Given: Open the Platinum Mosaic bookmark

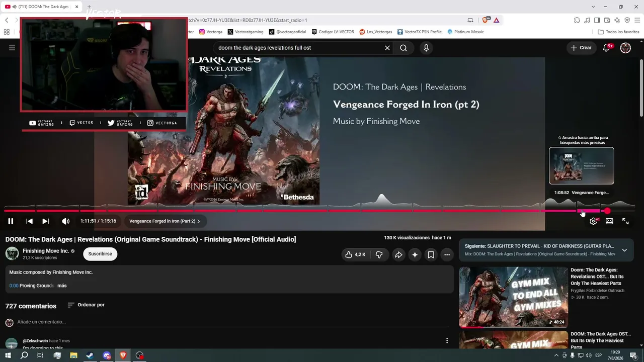Looking at the screenshot, I should (x=465, y=32).
